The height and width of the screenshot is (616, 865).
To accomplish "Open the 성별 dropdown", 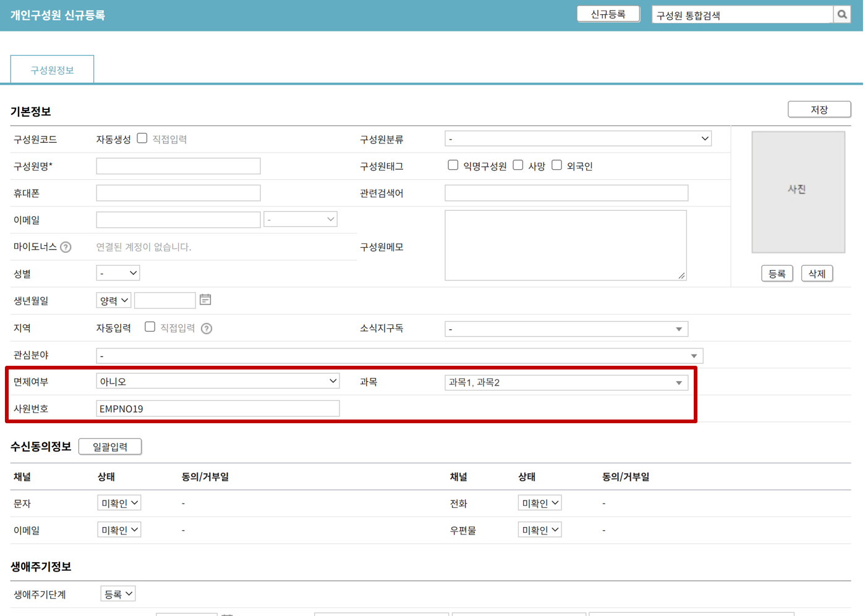I will [118, 273].
